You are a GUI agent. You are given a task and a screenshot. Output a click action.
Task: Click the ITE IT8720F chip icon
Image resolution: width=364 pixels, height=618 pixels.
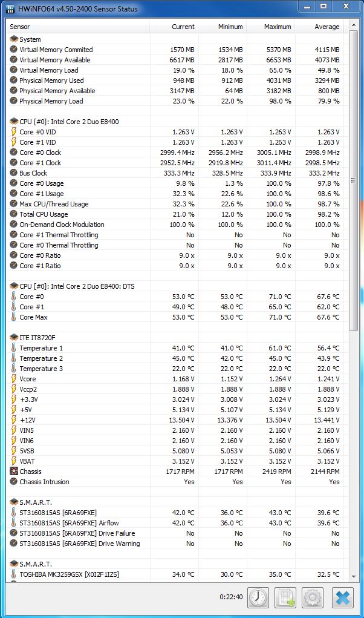[14, 337]
